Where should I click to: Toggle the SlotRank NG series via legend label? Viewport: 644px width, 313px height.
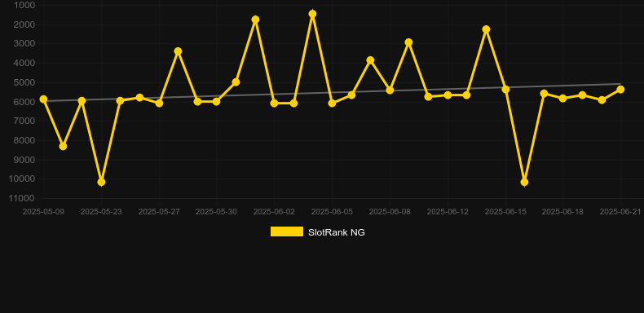337,232
